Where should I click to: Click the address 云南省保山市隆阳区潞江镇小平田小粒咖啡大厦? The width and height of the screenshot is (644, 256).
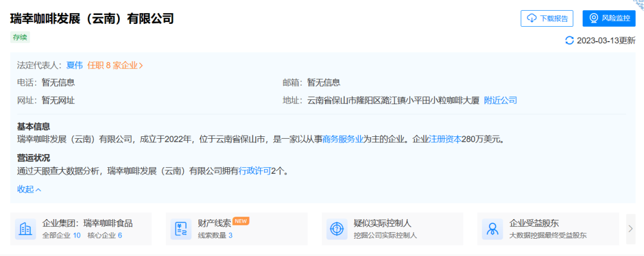(394, 100)
